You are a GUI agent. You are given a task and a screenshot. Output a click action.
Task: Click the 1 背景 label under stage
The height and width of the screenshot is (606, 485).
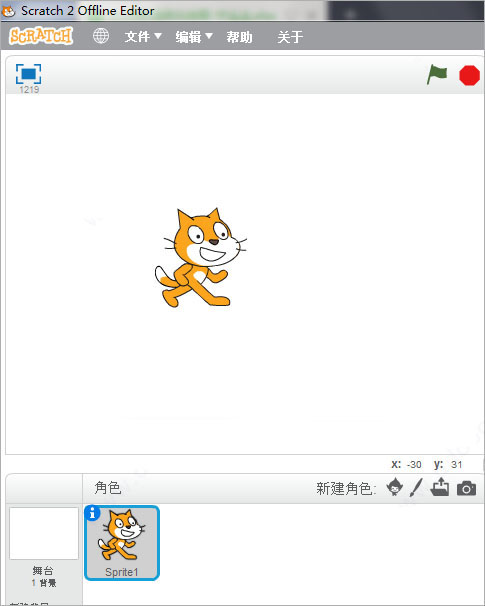pos(44,583)
